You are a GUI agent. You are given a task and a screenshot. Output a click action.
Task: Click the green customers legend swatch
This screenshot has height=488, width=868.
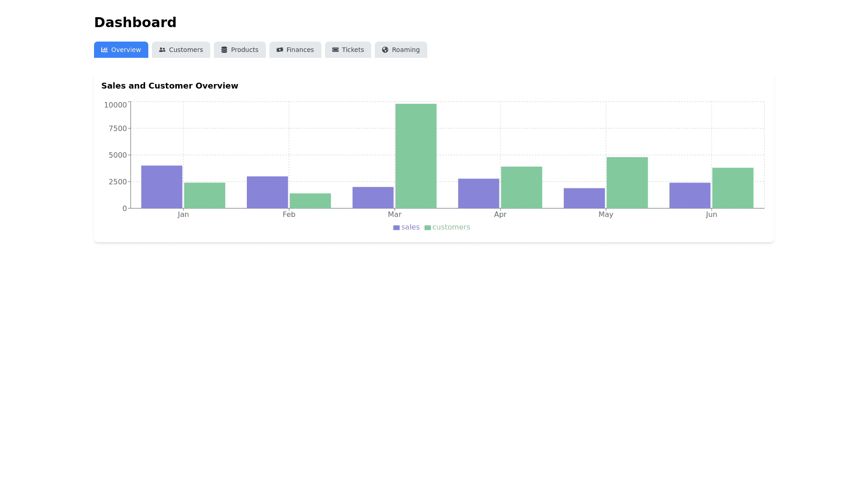tap(428, 228)
